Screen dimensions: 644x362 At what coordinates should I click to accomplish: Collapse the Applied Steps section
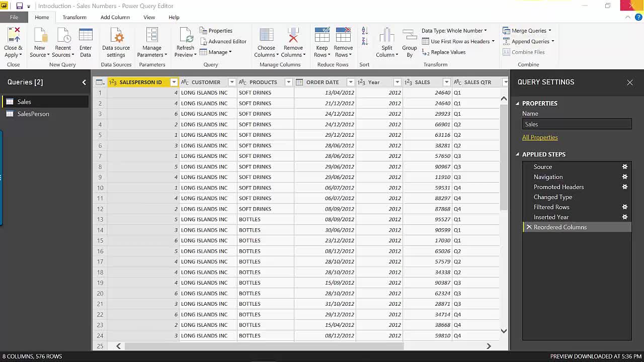pyautogui.click(x=517, y=154)
